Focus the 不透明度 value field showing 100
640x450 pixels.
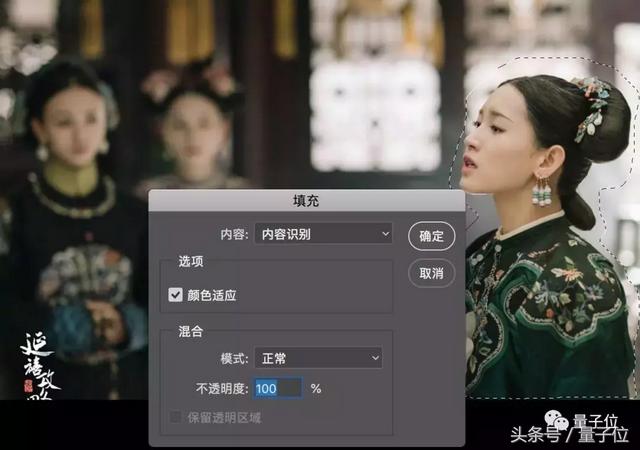click(278, 388)
